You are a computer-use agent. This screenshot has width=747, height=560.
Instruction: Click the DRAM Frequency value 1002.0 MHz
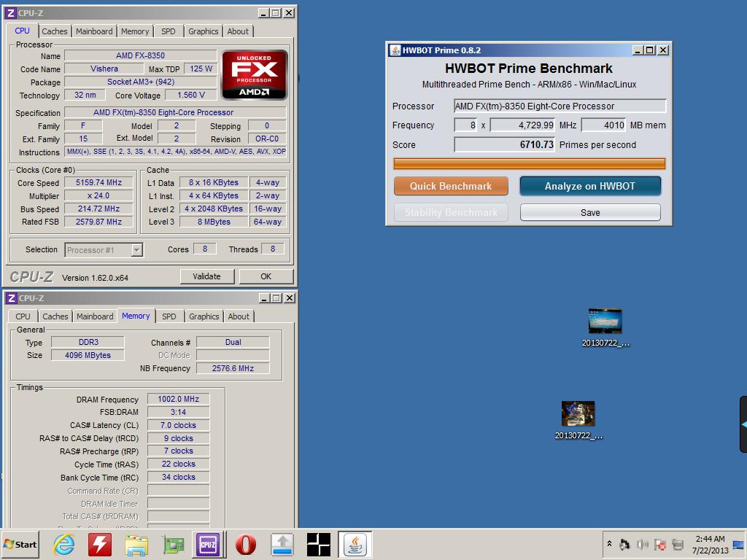click(x=178, y=399)
